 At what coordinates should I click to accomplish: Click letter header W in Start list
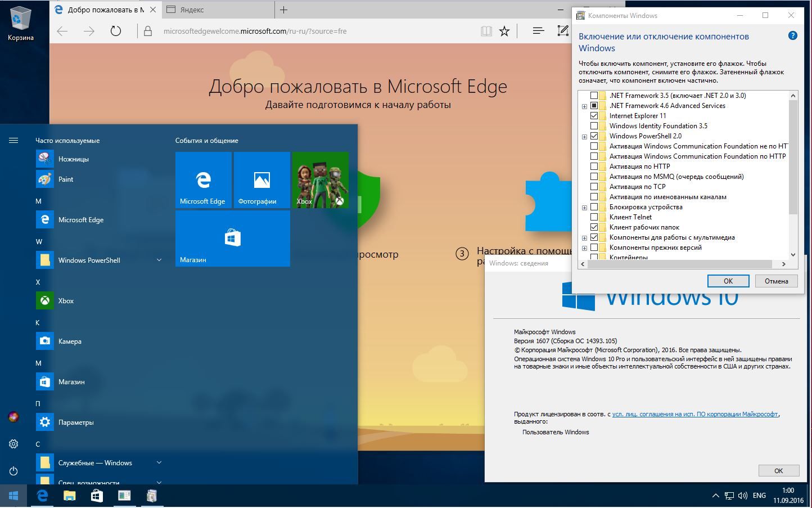click(39, 242)
